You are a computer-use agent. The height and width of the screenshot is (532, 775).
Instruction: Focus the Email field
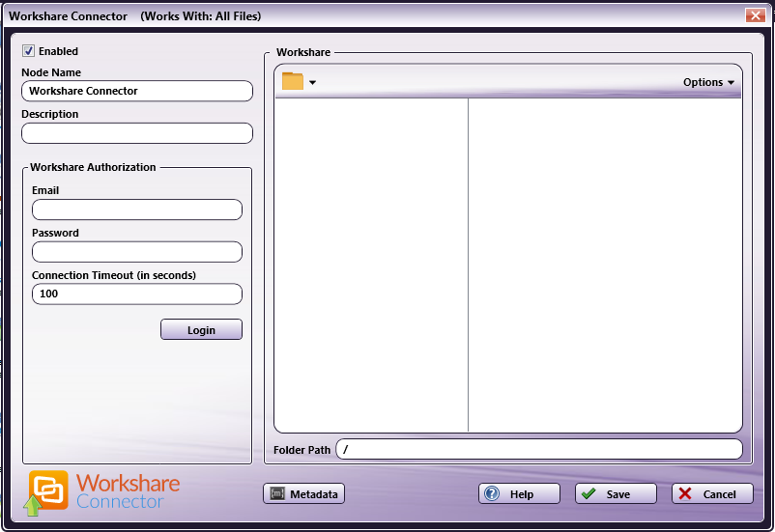(137, 210)
